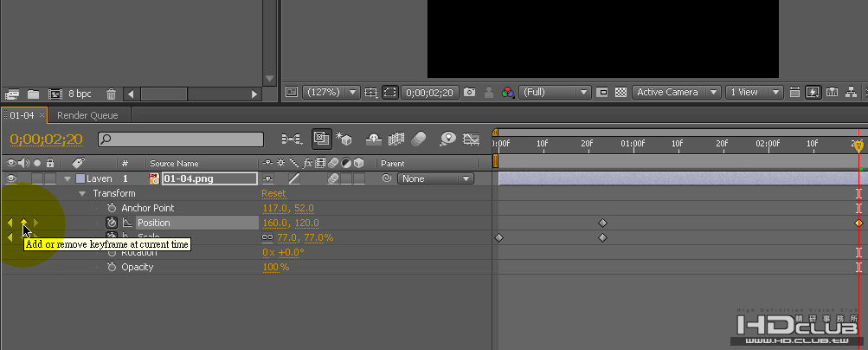Click the Project panel right scroll arrow

[x=254, y=94]
